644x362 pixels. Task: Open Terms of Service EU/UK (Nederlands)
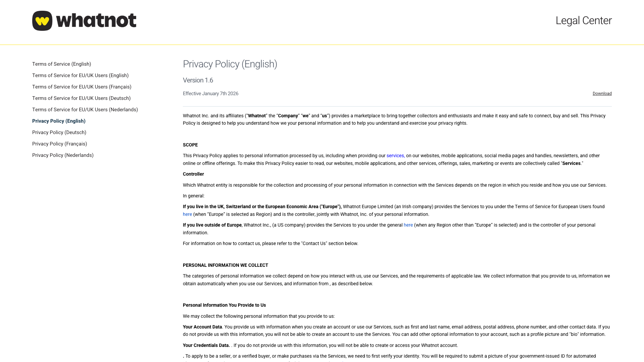click(85, 110)
